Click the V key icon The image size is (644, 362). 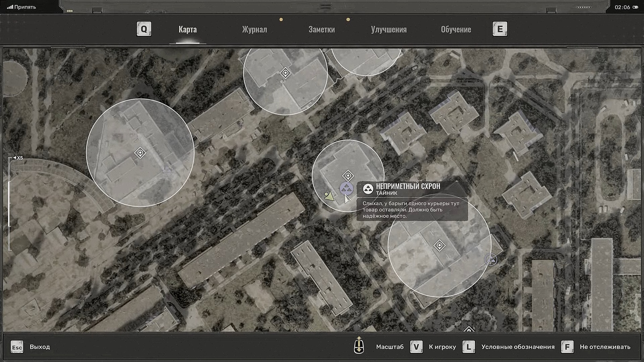point(416,346)
